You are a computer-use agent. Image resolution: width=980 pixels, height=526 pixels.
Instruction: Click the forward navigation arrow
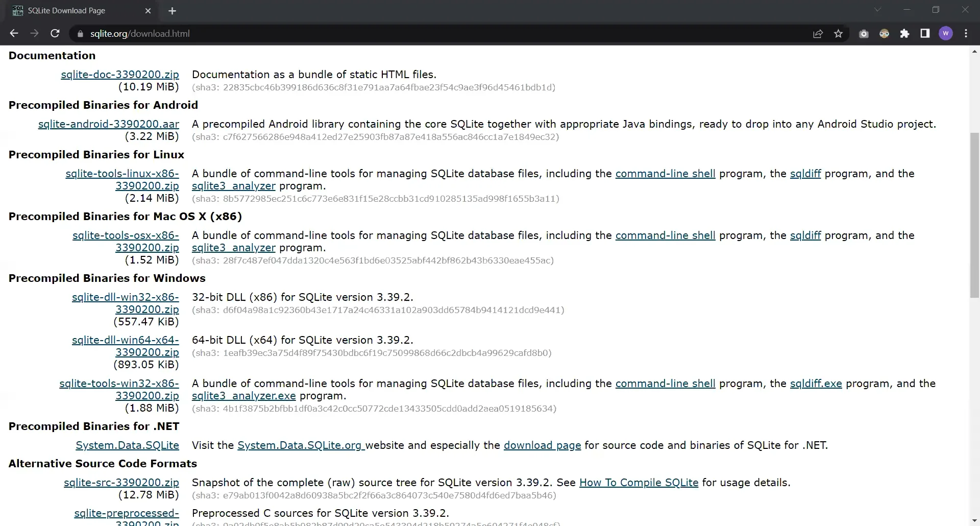34,33
